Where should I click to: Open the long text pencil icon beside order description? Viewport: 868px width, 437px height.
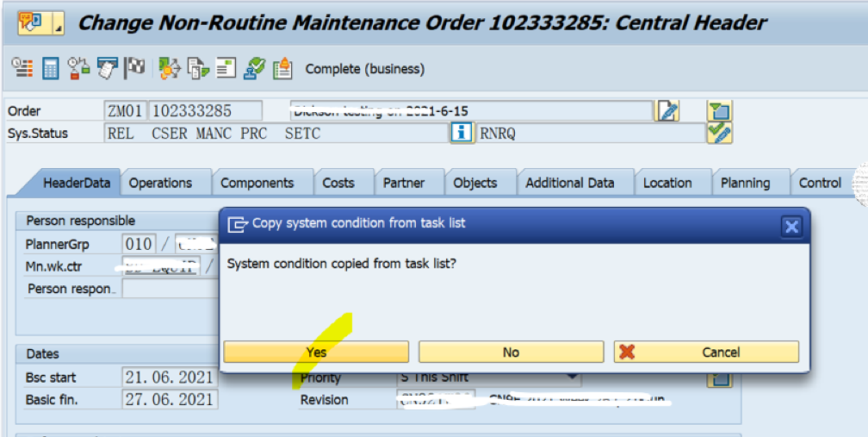click(x=667, y=111)
